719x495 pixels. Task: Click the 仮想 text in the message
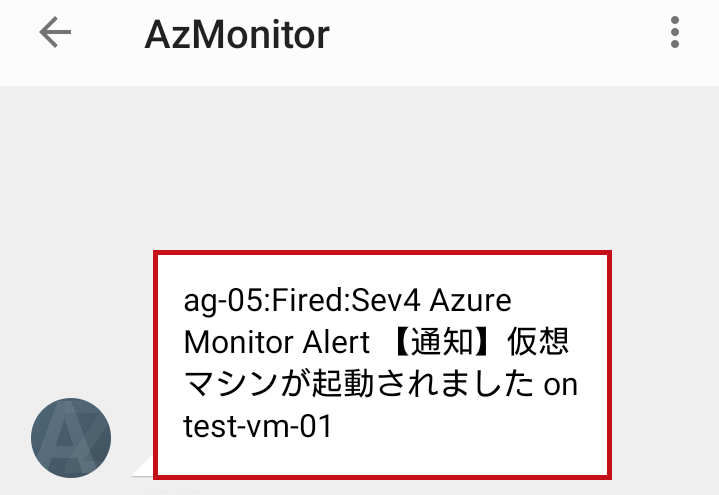538,342
